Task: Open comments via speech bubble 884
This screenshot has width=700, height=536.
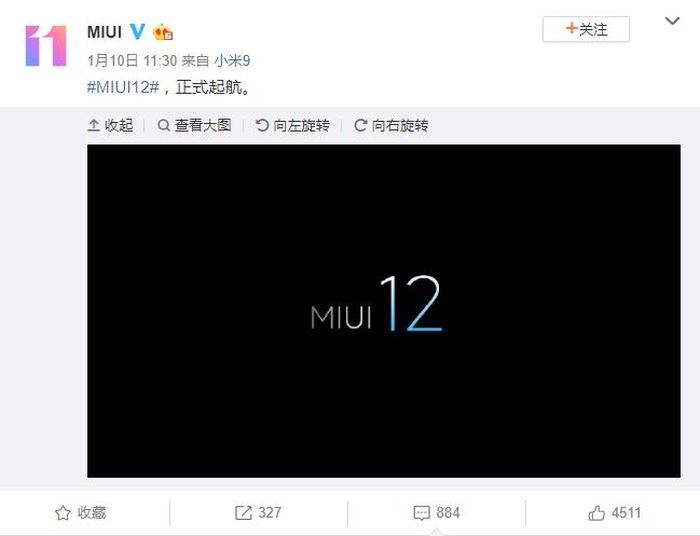Action: tap(437, 512)
